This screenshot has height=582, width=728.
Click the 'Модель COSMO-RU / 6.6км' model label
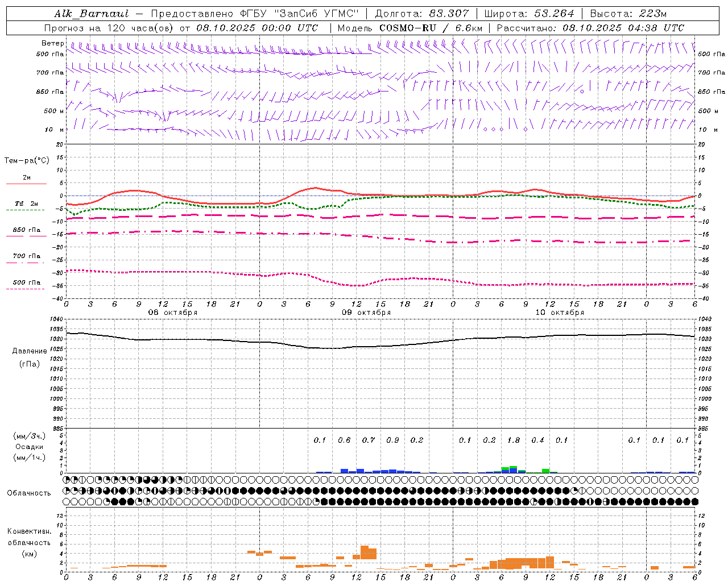tap(410, 28)
